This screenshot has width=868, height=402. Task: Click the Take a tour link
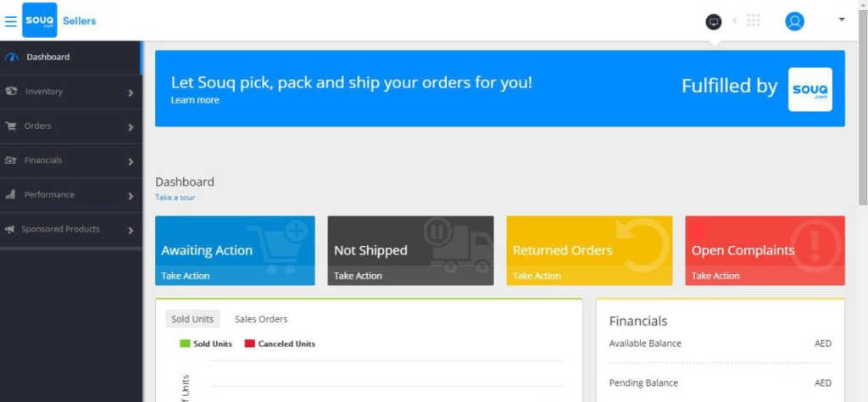175,197
